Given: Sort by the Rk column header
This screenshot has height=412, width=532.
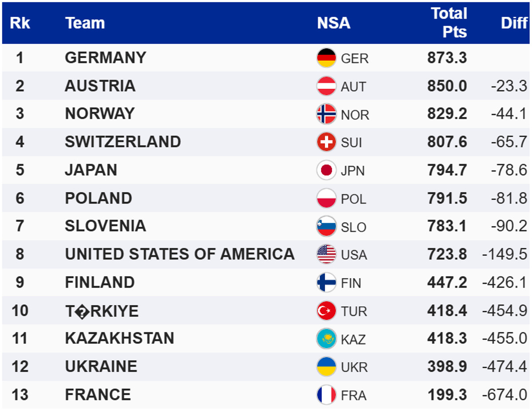Looking at the screenshot, I should pos(20,23).
